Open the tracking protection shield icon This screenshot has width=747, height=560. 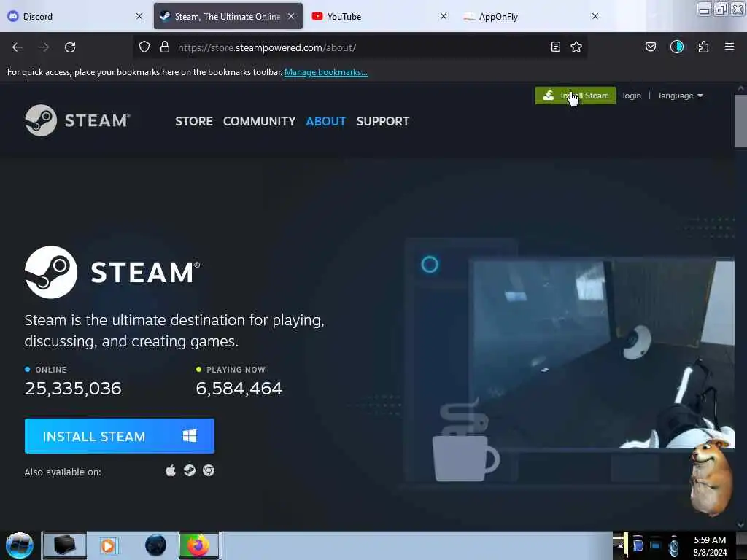pyautogui.click(x=144, y=47)
